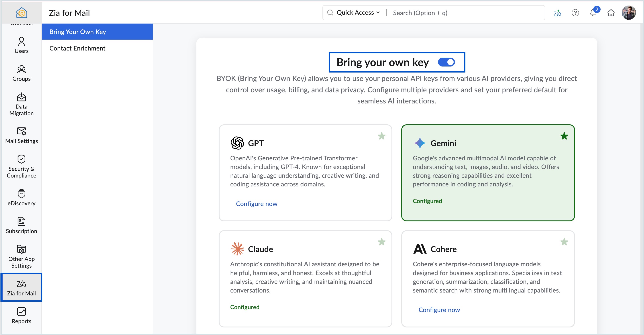The width and height of the screenshot is (644, 335).
Task: Expand the Quick Access dropdown
Action: click(358, 12)
